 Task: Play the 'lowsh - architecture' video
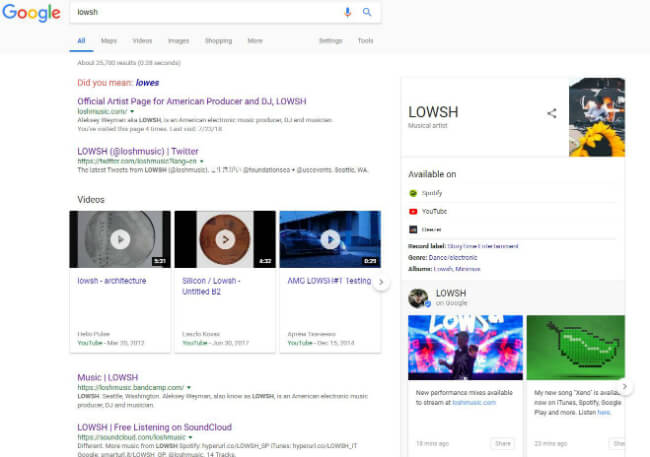[x=120, y=239]
